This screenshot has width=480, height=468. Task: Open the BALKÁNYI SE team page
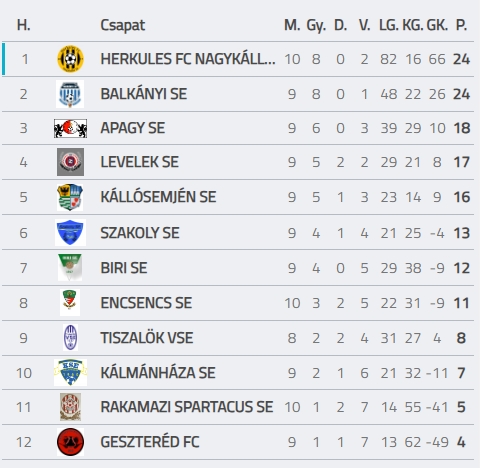pyautogui.click(x=144, y=94)
